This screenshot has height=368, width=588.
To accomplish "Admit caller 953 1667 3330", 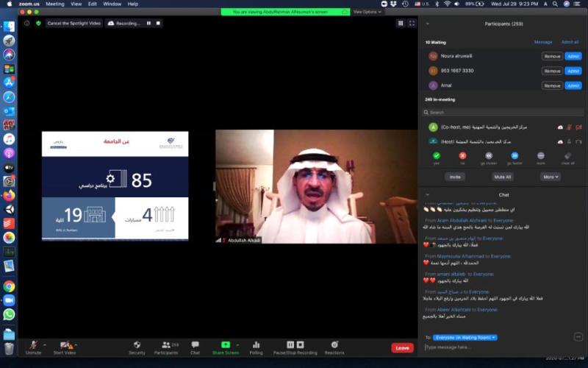I will click(573, 71).
